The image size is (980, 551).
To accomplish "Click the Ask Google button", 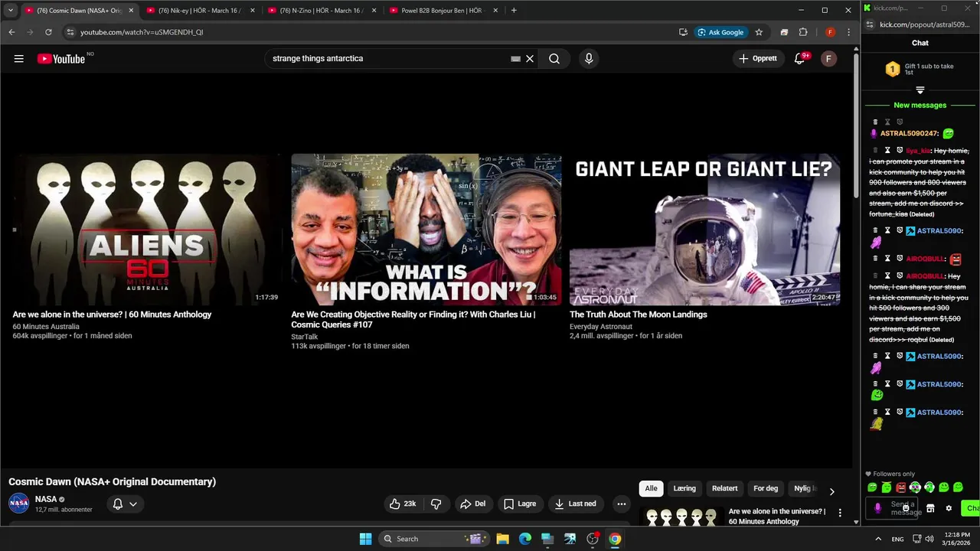I will (x=720, y=32).
